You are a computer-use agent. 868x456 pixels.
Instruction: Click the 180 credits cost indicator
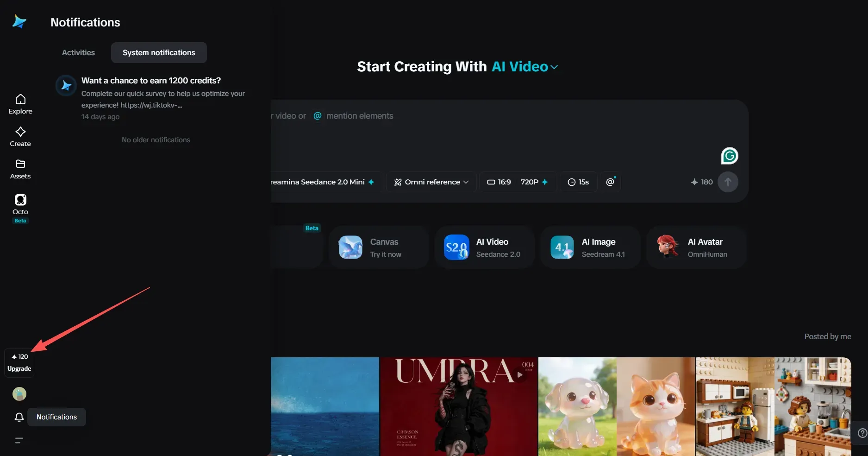702,182
